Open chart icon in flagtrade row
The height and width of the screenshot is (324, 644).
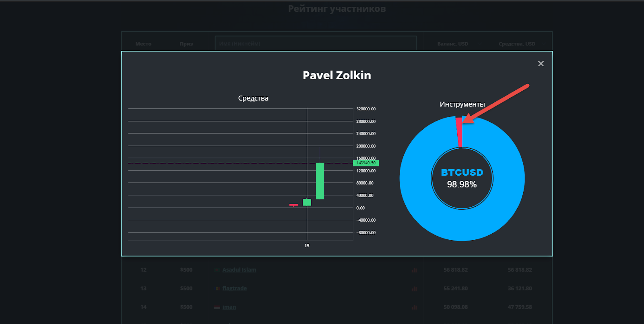pyautogui.click(x=414, y=289)
